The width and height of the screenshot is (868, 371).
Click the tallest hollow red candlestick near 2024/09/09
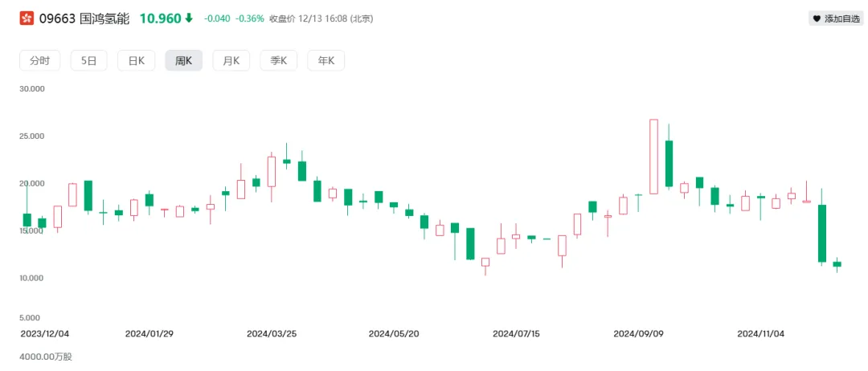pos(653,157)
